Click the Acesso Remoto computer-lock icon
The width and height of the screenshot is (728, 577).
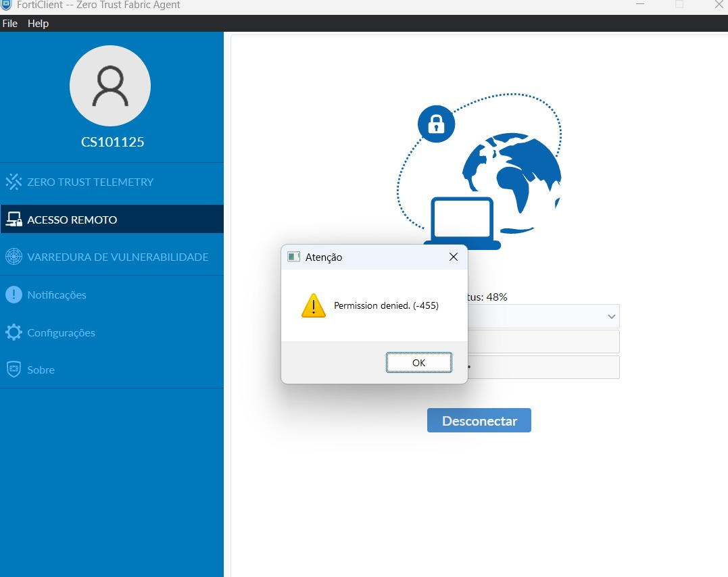14,219
